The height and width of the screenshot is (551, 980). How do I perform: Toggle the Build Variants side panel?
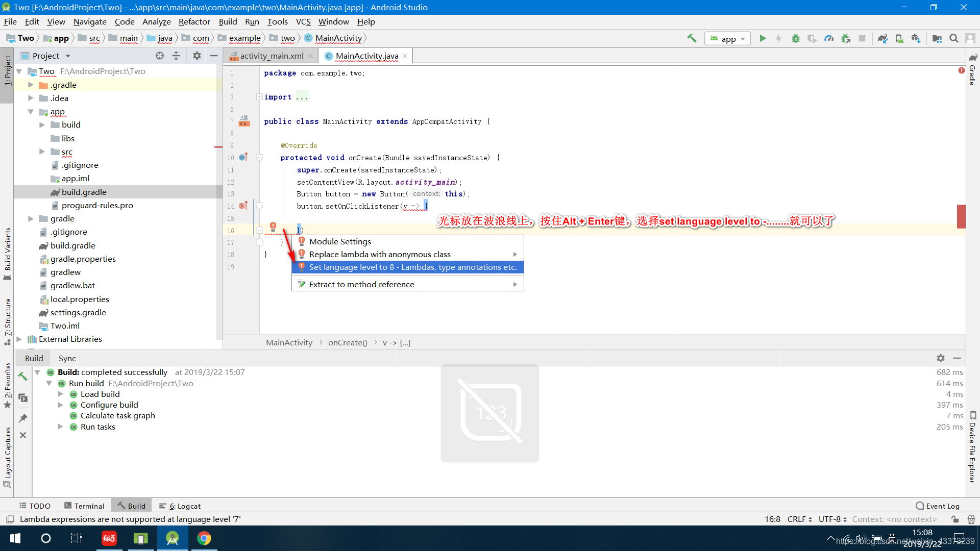coord(7,254)
